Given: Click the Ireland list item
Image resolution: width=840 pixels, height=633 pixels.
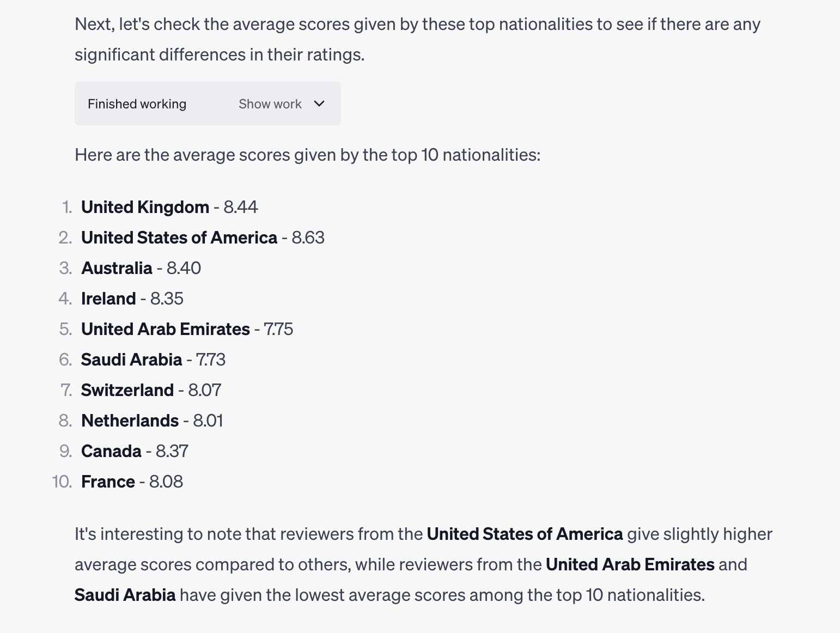Looking at the screenshot, I should coord(132,299).
